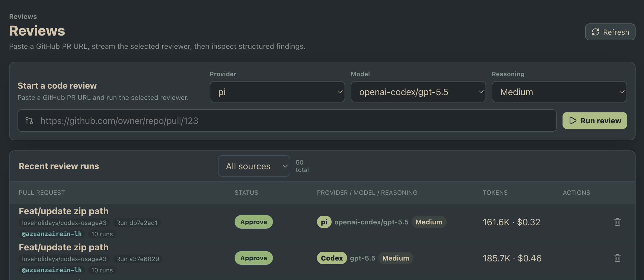
Task: Click the pull request icon in URL field
Action: coord(29,121)
